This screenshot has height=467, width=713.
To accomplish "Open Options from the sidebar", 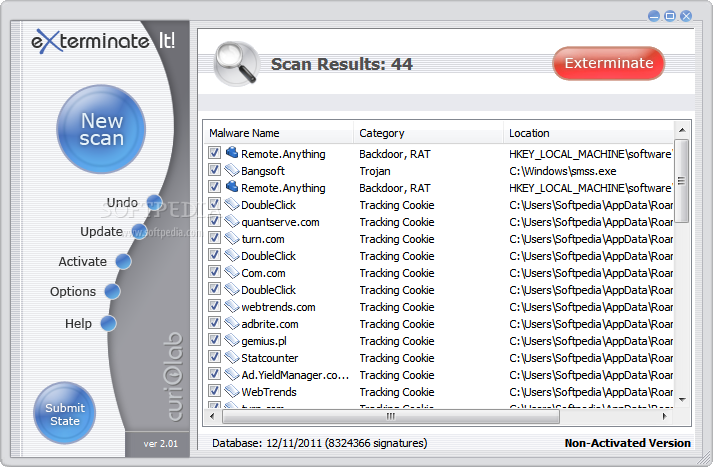I will 73,291.
